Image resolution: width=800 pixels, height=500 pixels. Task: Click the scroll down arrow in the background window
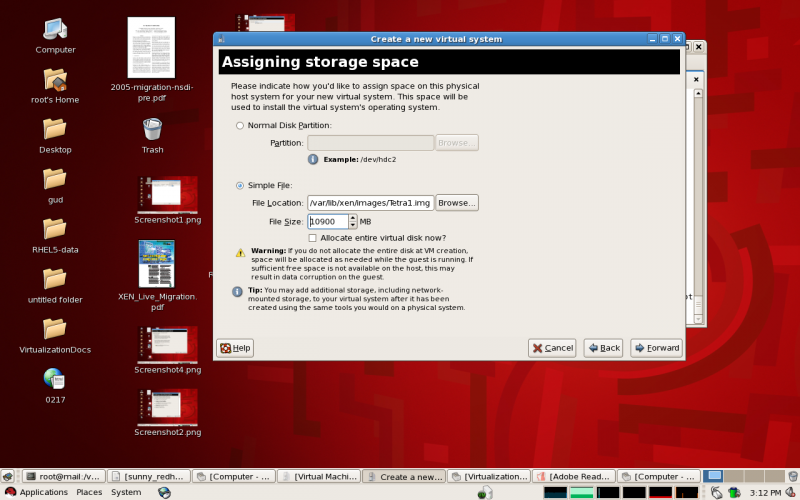coord(698,319)
